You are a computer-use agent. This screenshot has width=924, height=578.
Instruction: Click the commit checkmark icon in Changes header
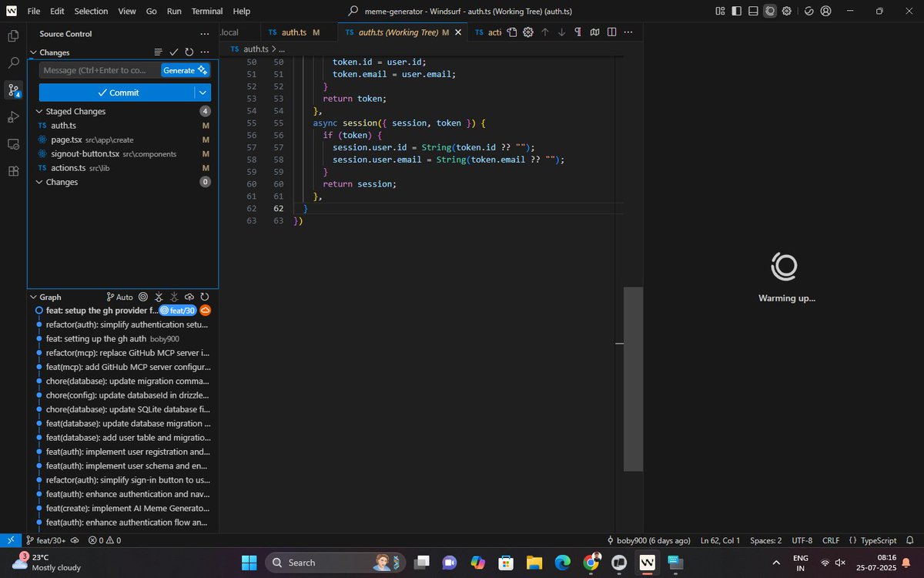[173, 52]
